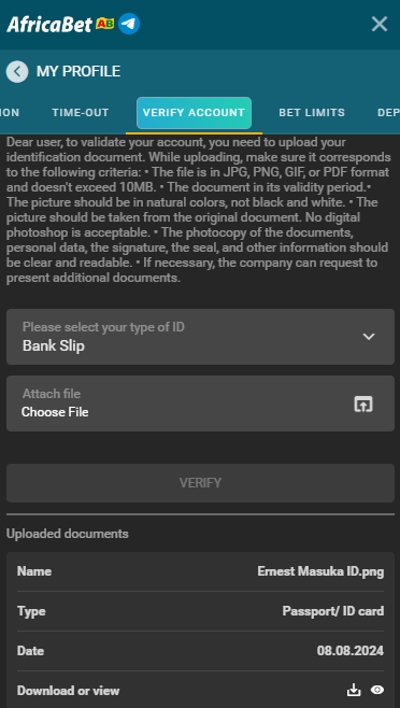Go back using the My Profile arrow
Screen dimensions: 400x708
[17, 71]
